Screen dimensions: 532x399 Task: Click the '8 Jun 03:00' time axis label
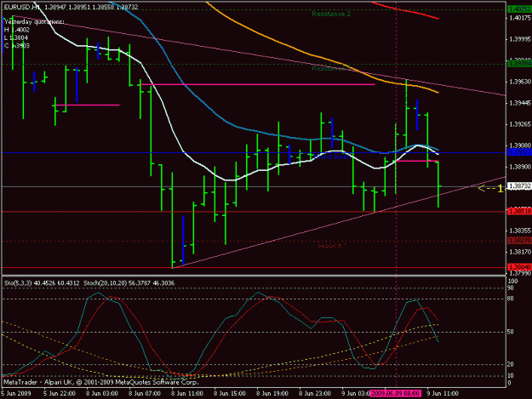point(102,394)
